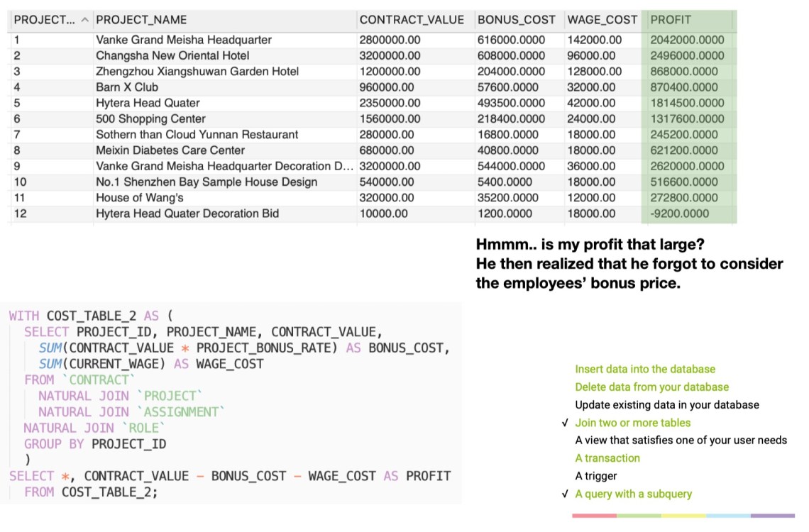The width and height of the screenshot is (809, 532).
Task: Click the WAGE_COST column header
Action: pyautogui.click(x=602, y=20)
